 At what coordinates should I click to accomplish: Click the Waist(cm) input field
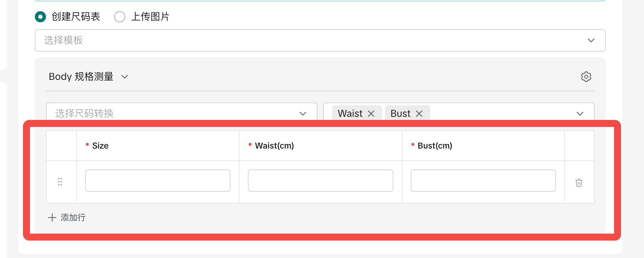[x=320, y=181]
